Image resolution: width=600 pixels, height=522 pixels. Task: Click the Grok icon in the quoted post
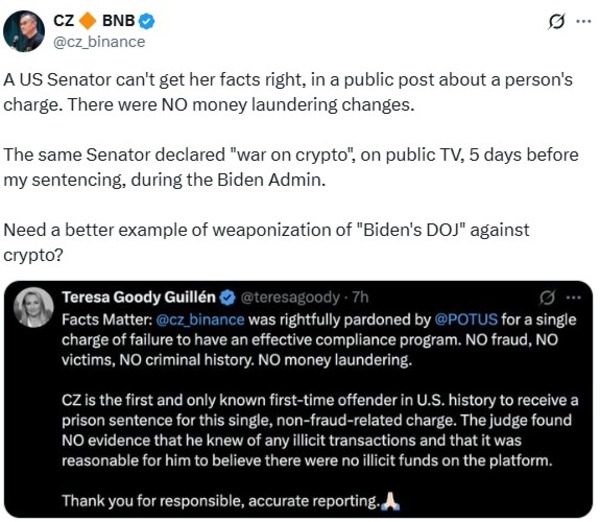click(x=547, y=297)
